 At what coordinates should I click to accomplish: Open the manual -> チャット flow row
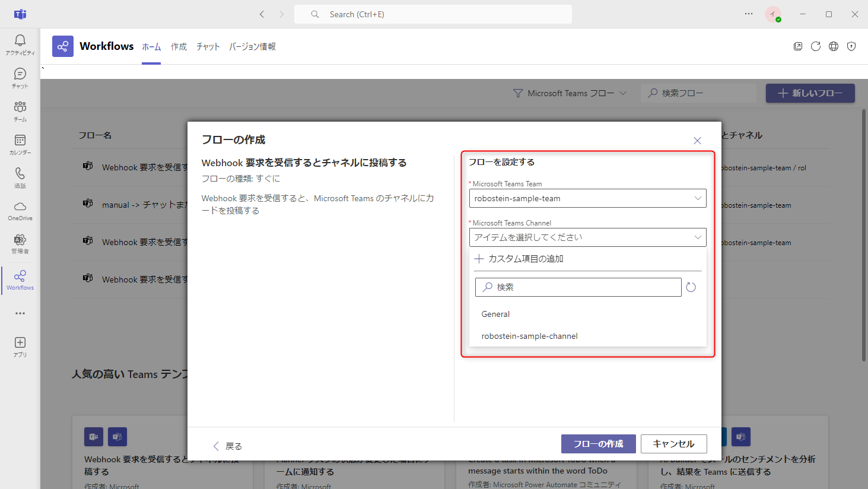(145, 205)
